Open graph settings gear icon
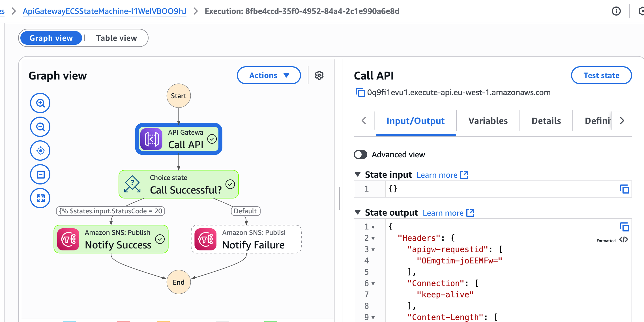This screenshot has width=644, height=322. [319, 75]
